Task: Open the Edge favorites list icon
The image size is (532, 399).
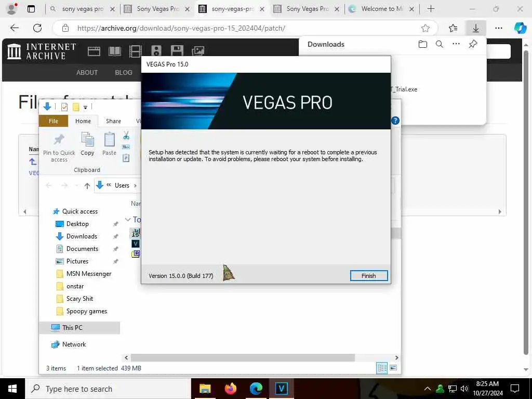Action: (453, 28)
